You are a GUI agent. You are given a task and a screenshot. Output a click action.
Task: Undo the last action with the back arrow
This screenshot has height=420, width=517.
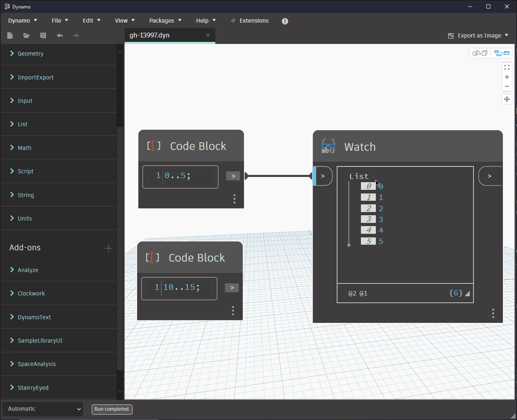pos(59,35)
